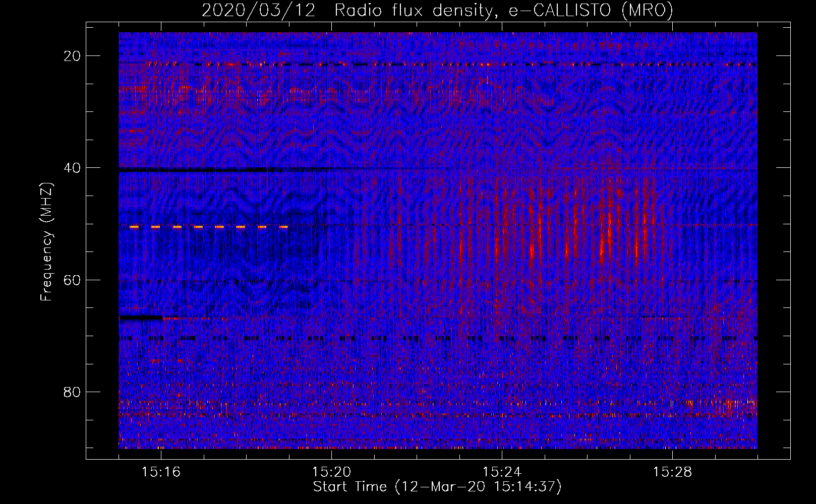Click the frequency tick label '40'
The image size is (816, 504).
click(x=72, y=168)
